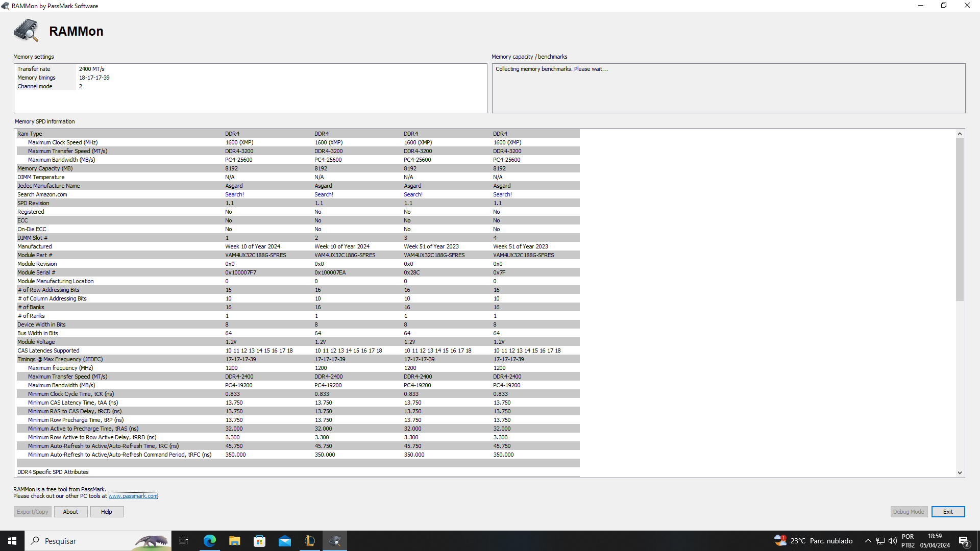Select the Ram Type row label

[x=30, y=134]
